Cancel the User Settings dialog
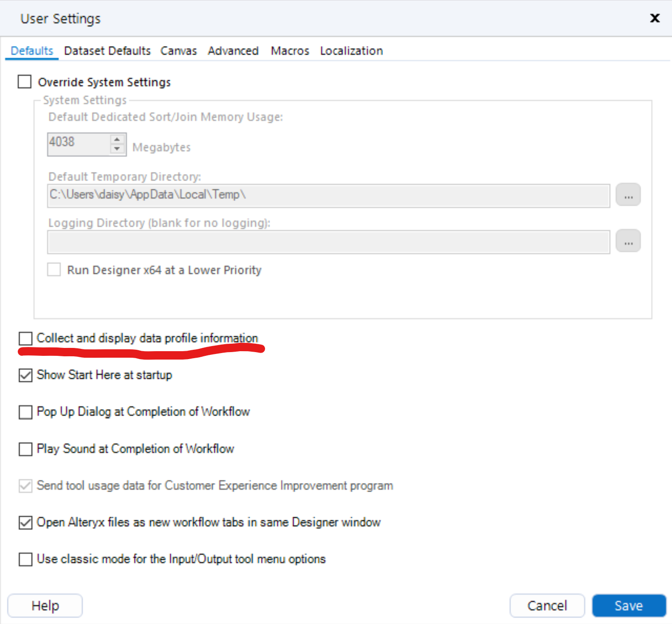Viewport: 672px width, 624px height. coord(547,605)
